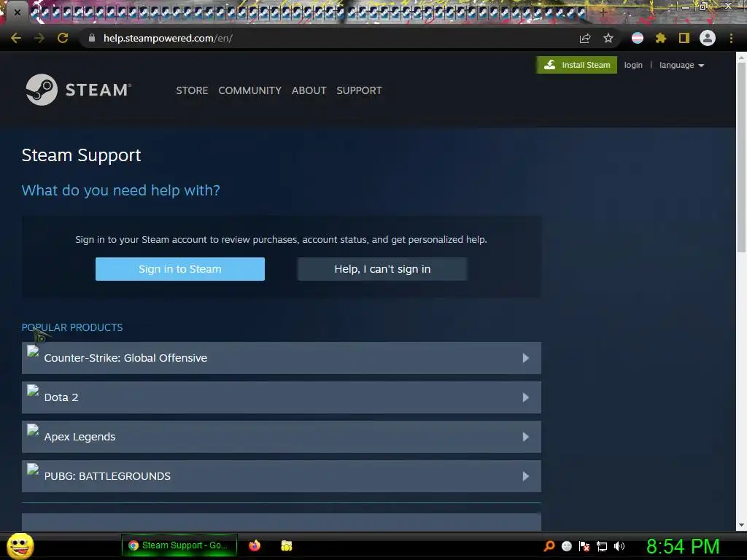The image size is (747, 560).
Task: Click the 8:54 PM clock
Action: [683, 546]
